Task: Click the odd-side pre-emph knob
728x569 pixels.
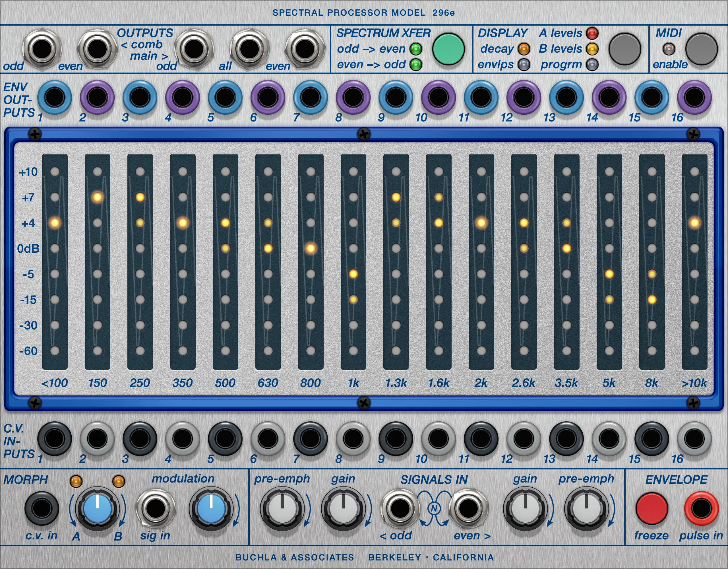Action: (282, 509)
